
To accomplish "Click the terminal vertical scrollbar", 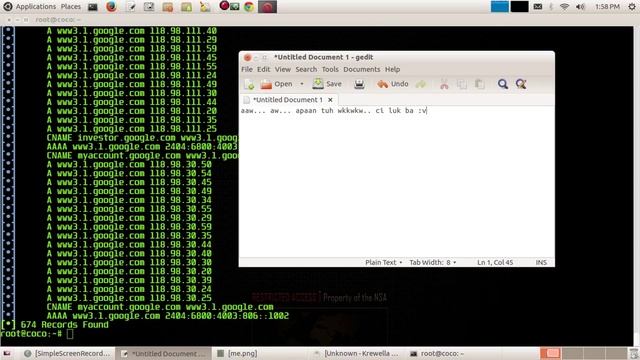I will pos(636,186).
